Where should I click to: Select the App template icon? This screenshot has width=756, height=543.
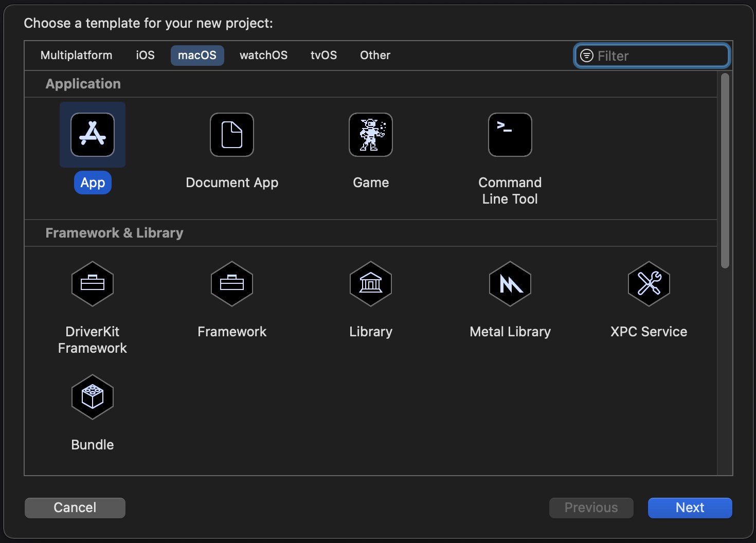point(93,135)
